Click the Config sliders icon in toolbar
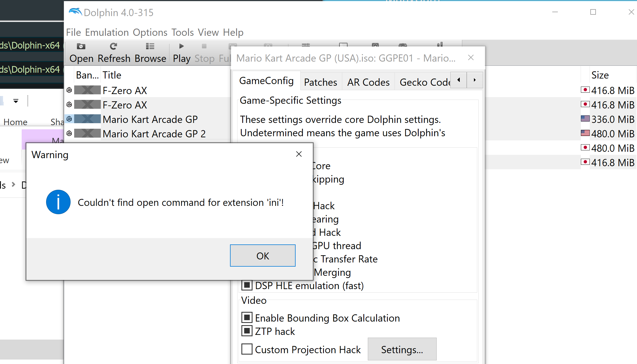The height and width of the screenshot is (364, 637). pyautogui.click(x=306, y=45)
